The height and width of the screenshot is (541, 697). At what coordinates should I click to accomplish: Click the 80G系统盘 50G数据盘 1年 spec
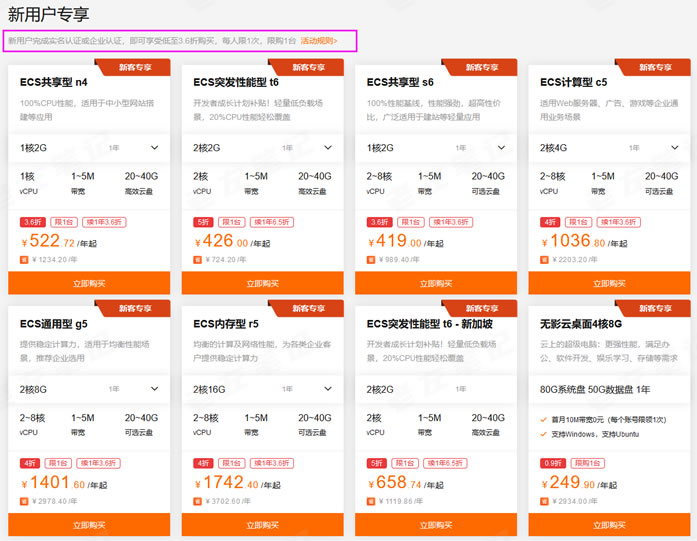click(595, 389)
